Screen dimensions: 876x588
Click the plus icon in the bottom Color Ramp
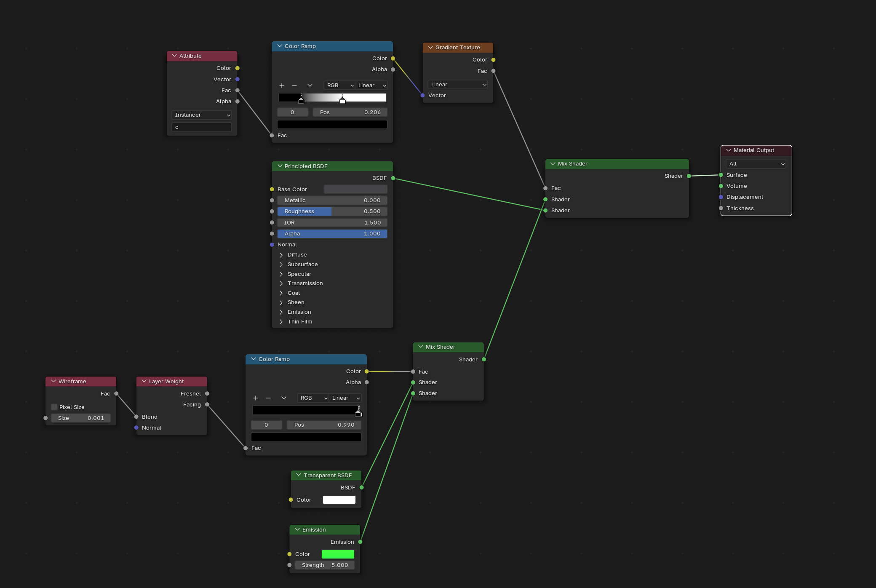click(256, 398)
